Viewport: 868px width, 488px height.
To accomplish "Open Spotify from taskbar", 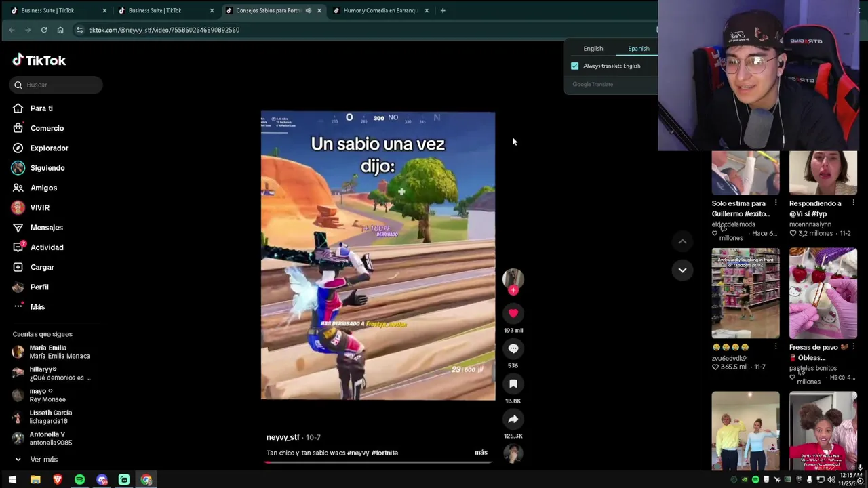I will point(79,480).
